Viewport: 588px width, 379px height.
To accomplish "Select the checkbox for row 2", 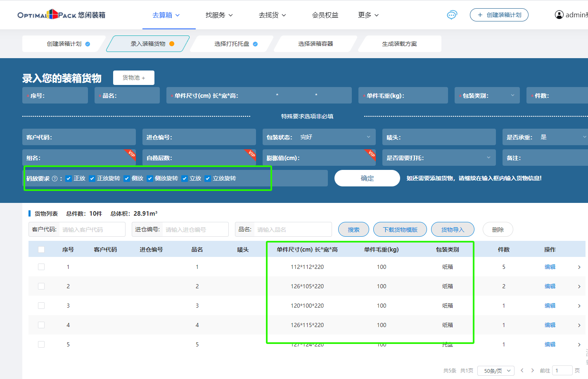I will click(x=41, y=286).
